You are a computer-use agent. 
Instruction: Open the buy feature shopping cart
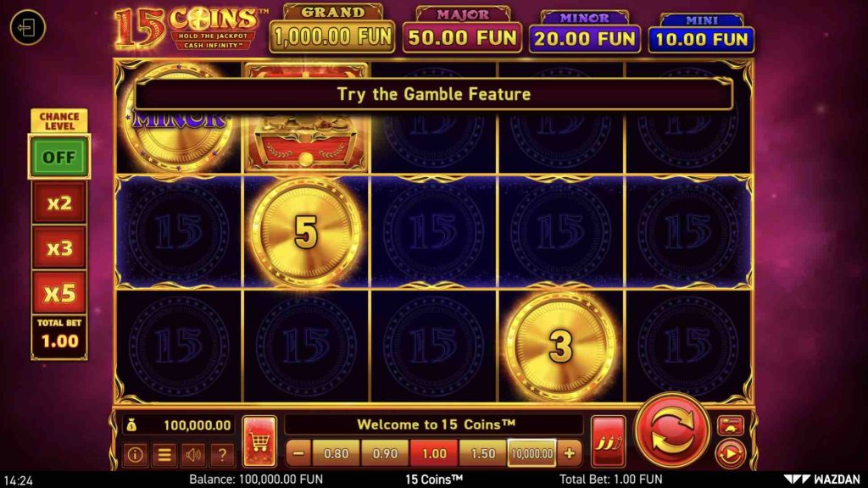point(259,441)
